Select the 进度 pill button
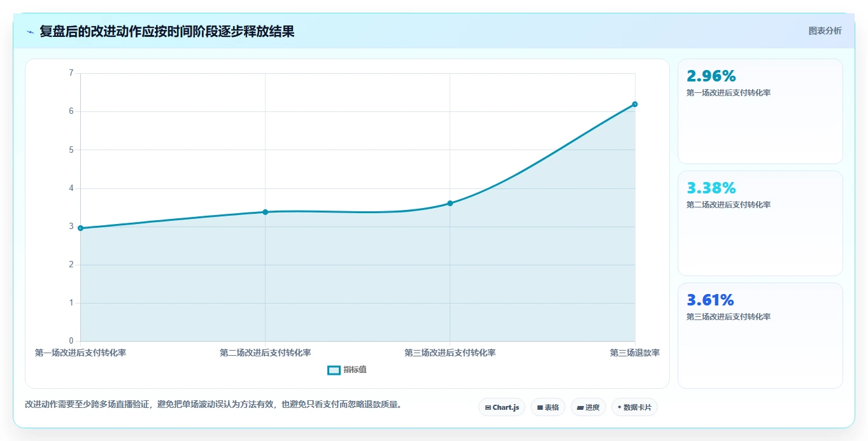The width and height of the screenshot is (868, 441). [x=588, y=407]
